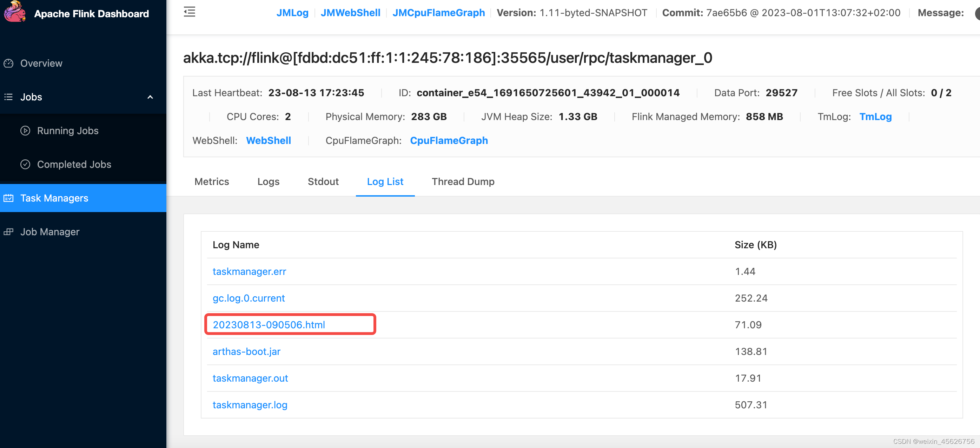
Task: Click the Log Name column header
Action: [x=236, y=245]
